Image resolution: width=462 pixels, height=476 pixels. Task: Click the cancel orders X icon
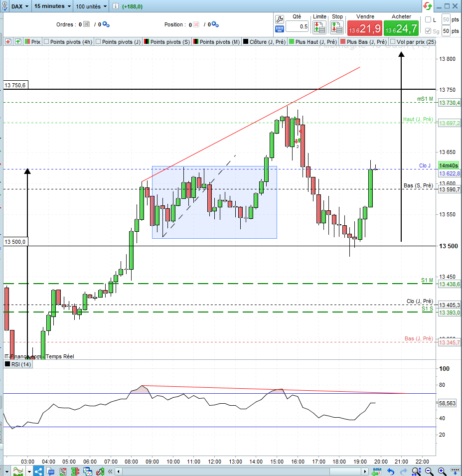point(87,24)
